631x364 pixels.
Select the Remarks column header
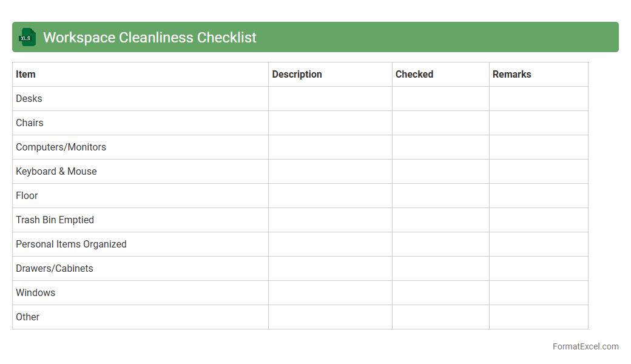[x=511, y=75]
